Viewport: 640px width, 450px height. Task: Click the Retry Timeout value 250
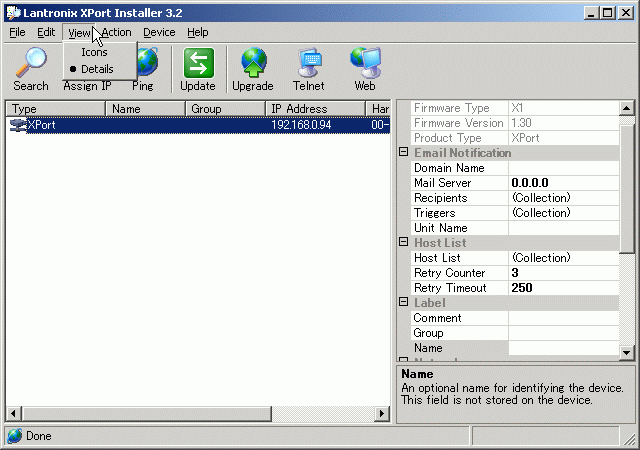[x=564, y=288]
